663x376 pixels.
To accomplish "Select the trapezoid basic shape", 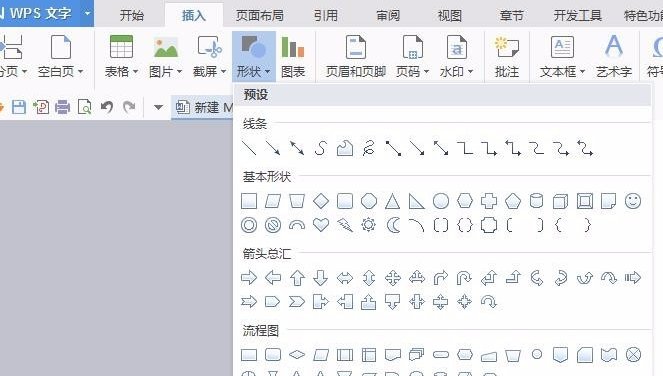I will coord(297,201).
